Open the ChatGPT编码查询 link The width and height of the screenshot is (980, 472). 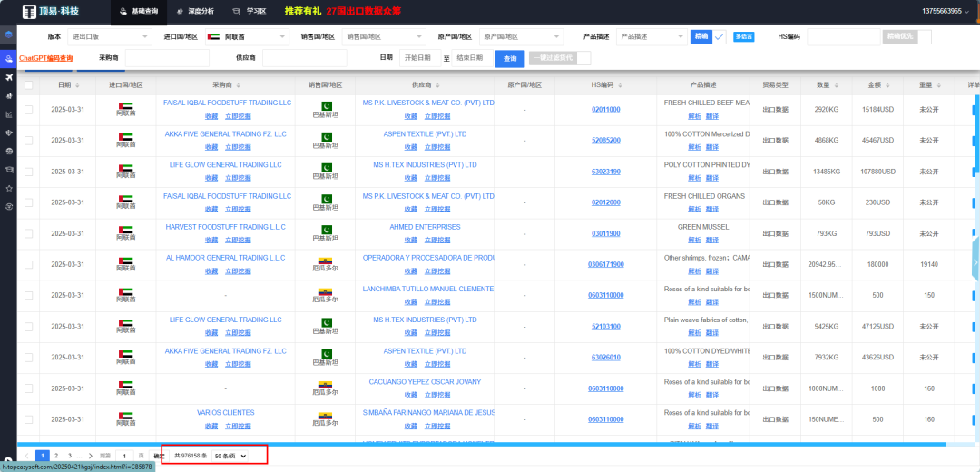(46, 58)
